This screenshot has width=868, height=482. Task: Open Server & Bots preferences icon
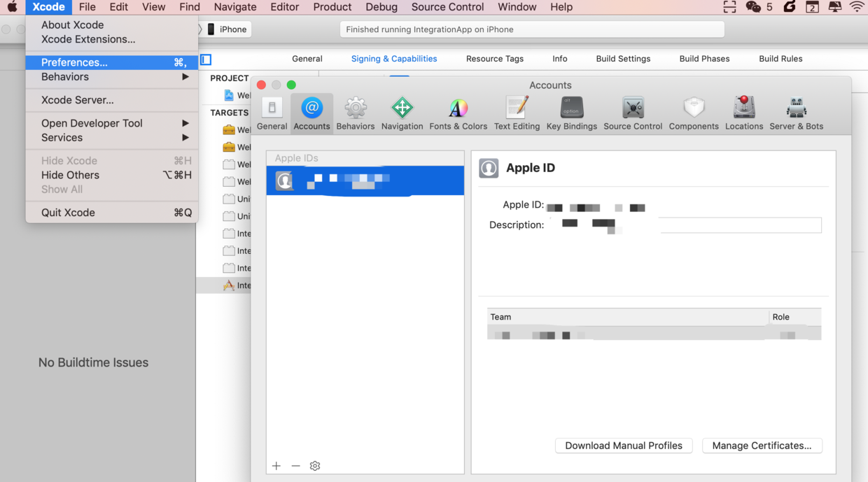(x=797, y=108)
